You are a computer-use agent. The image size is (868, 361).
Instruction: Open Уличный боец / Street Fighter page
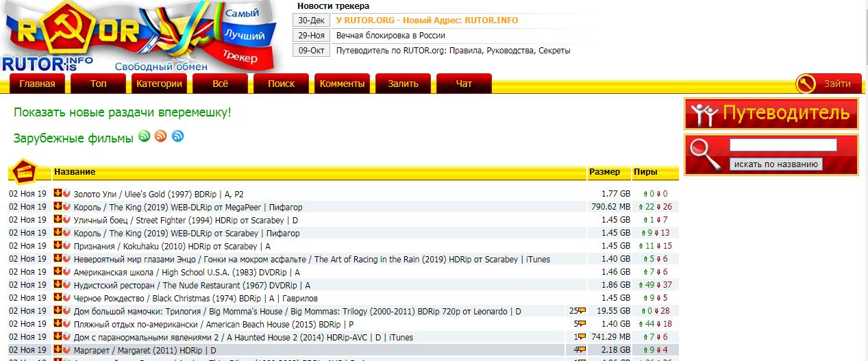(x=186, y=220)
